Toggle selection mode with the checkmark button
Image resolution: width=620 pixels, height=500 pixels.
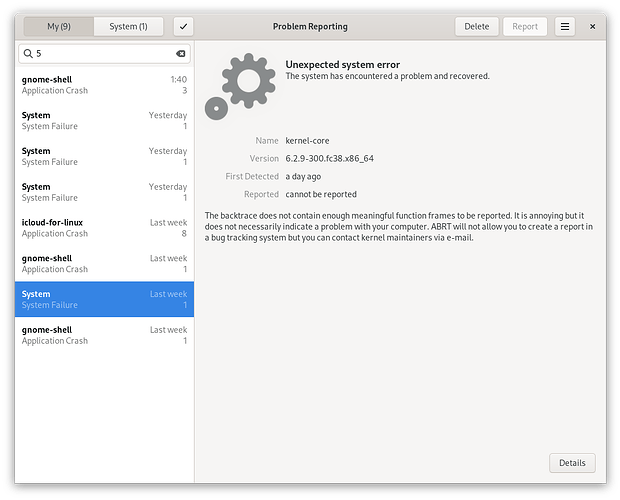point(183,26)
